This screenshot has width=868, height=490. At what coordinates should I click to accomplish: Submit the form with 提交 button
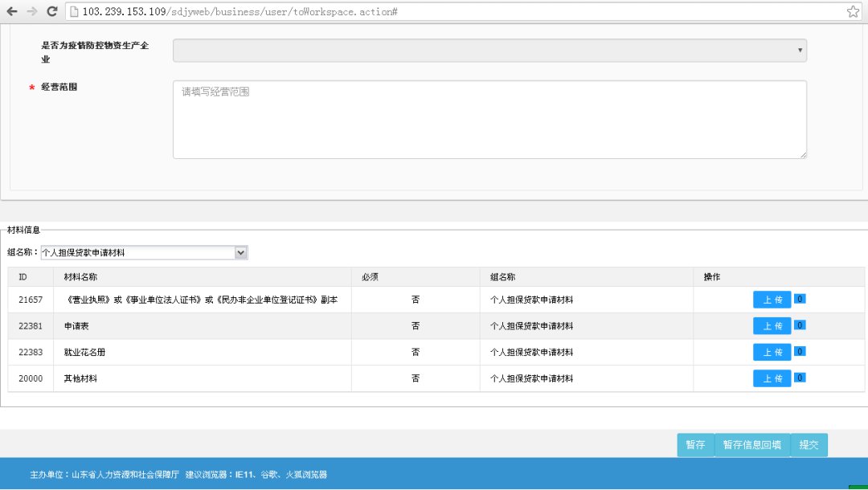(x=809, y=445)
